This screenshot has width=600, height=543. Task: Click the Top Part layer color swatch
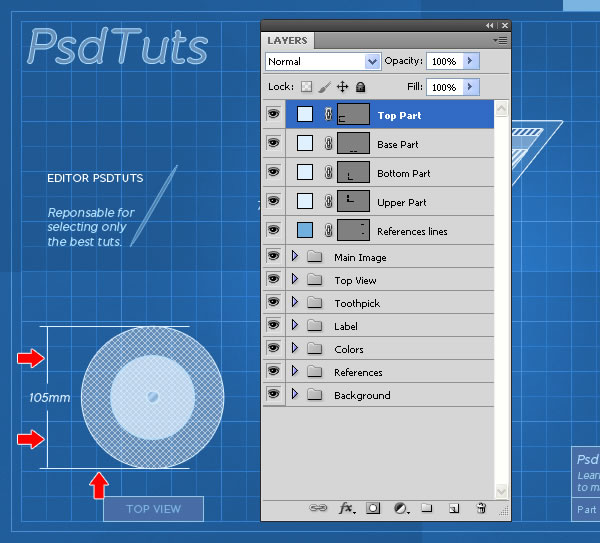click(305, 114)
